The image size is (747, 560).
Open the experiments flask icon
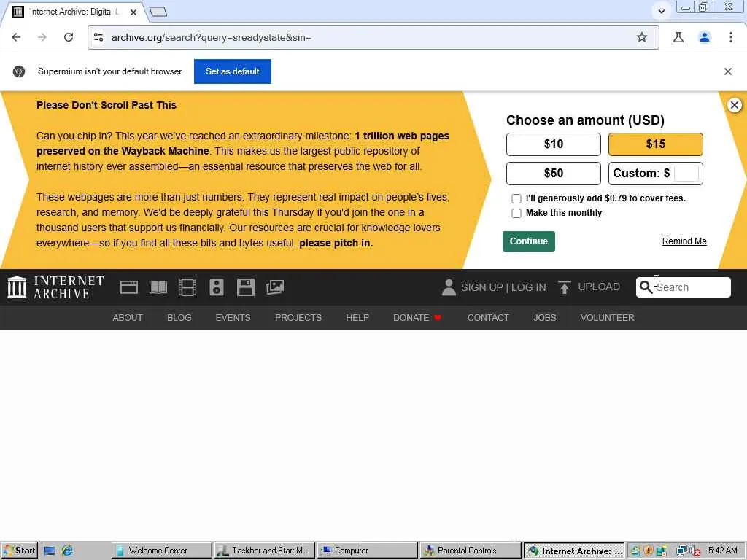678,37
